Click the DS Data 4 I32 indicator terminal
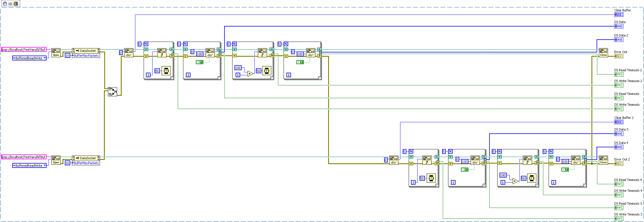The width and height of the screenshot is (644, 222). [x=619, y=147]
